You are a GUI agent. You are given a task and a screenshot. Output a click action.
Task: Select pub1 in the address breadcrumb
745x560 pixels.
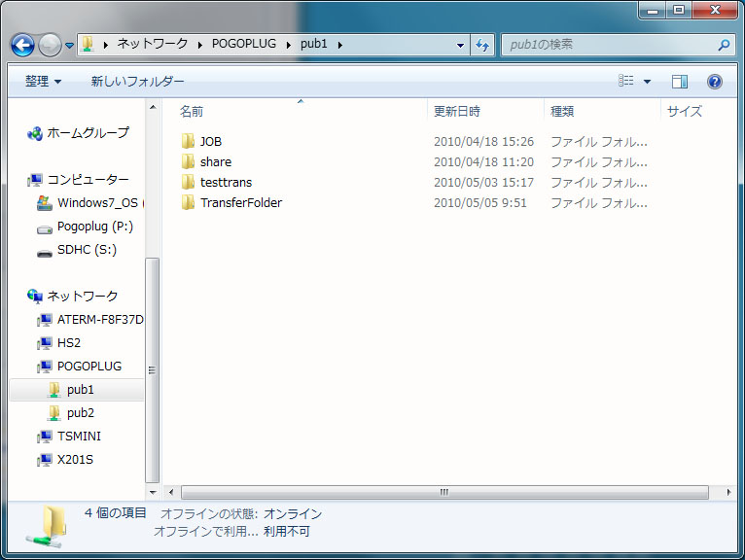coord(313,44)
